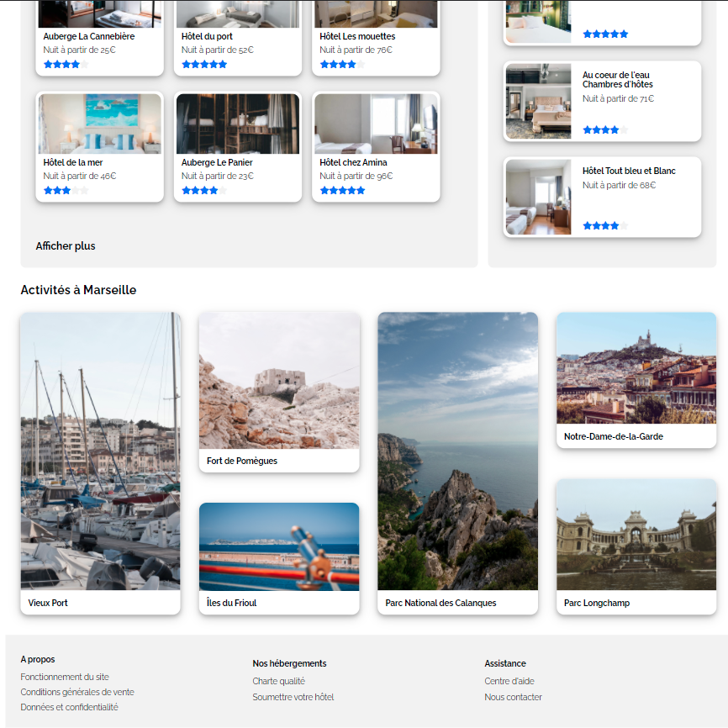Click the Hôtel Les mouettes star rating
Viewport: 728px width, 728px height.
342,65
